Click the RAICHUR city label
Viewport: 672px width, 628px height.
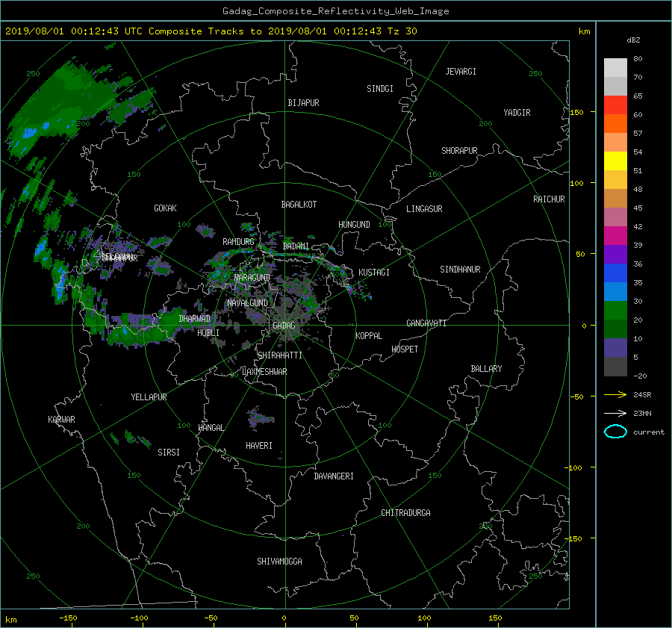click(549, 199)
